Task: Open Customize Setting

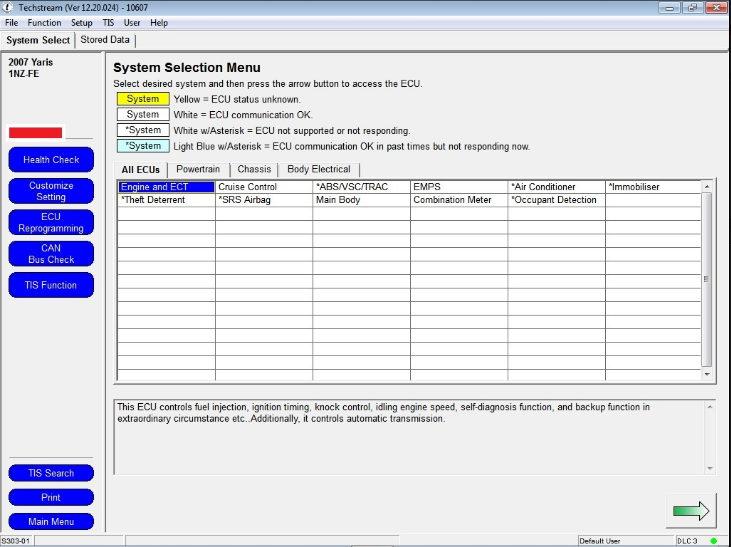Action: [x=51, y=191]
